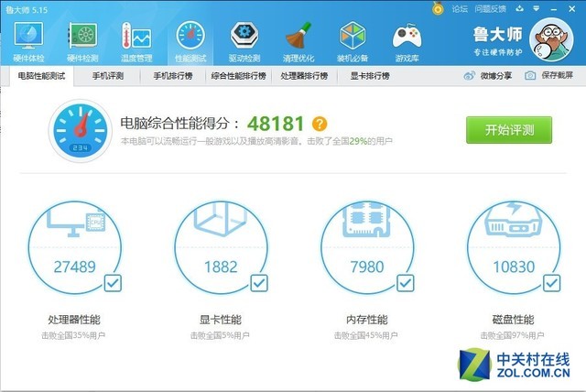Toggle the 内存性能 checkbox

[x=406, y=283]
